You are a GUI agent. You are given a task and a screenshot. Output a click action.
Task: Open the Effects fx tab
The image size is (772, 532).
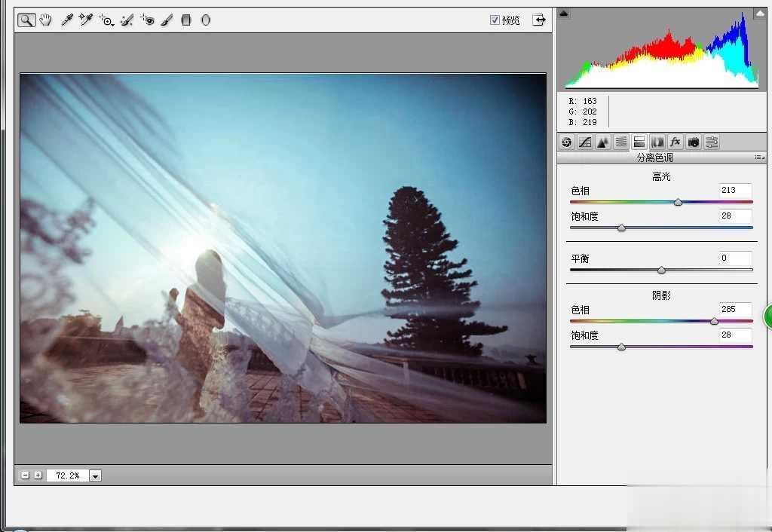tap(675, 142)
